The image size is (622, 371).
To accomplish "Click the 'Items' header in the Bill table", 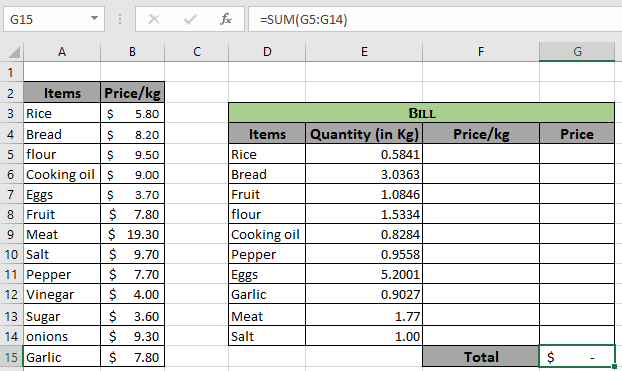I will point(267,134).
